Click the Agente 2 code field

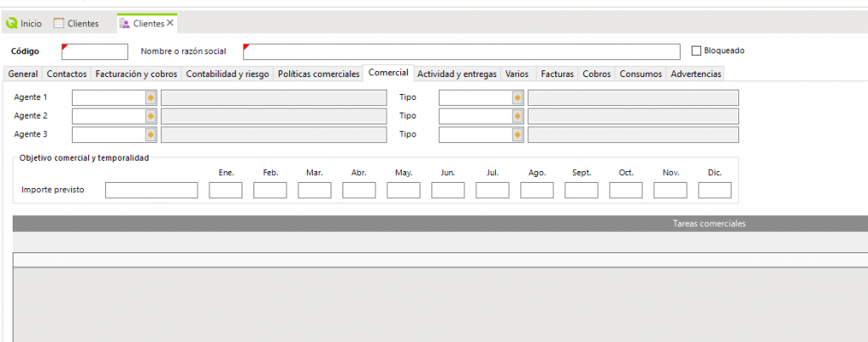(x=108, y=117)
